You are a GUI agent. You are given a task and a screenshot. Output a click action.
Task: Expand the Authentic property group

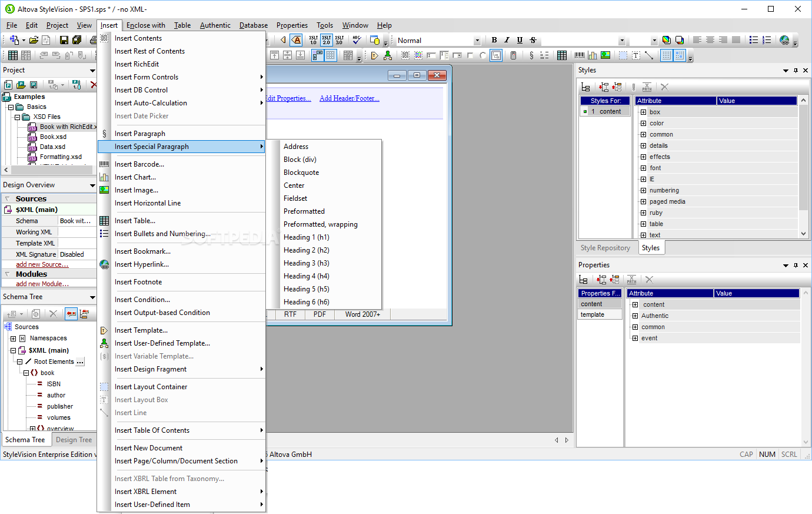635,316
